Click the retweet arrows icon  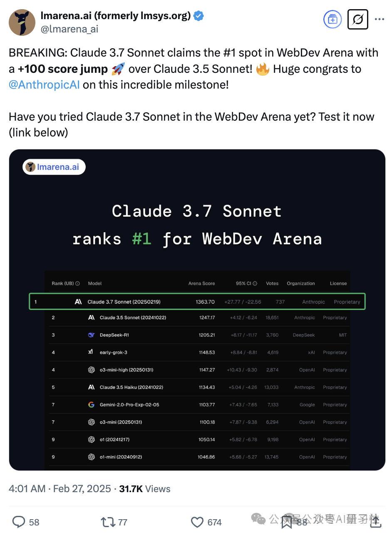[x=107, y=522]
